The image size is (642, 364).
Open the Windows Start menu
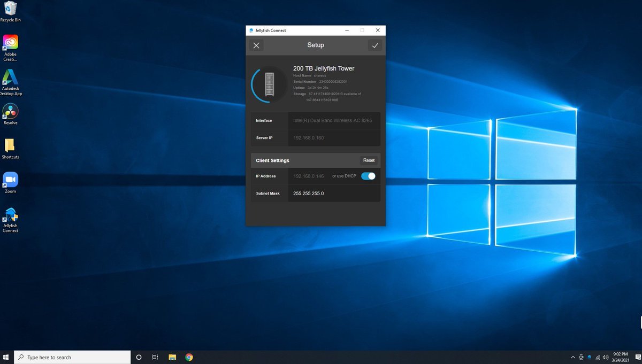[6, 357]
